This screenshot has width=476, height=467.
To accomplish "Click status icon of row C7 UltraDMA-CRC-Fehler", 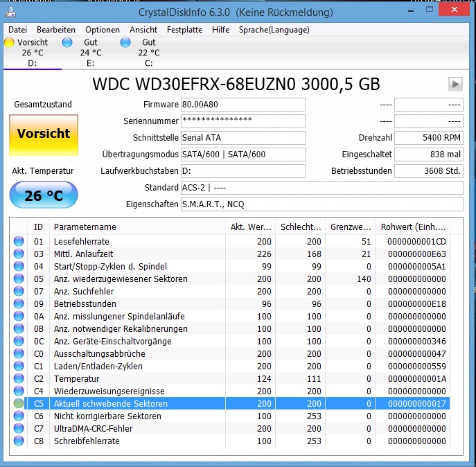I will pyautogui.click(x=19, y=428).
